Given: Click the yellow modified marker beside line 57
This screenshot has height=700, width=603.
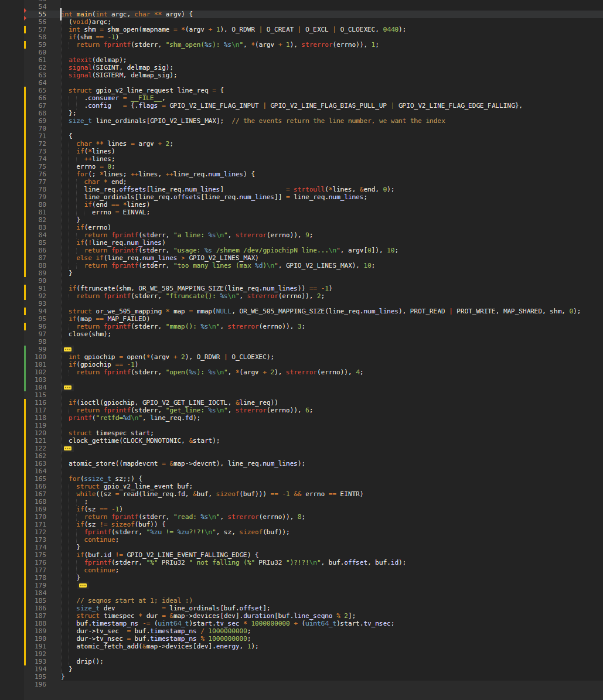Looking at the screenshot, I should point(25,29).
